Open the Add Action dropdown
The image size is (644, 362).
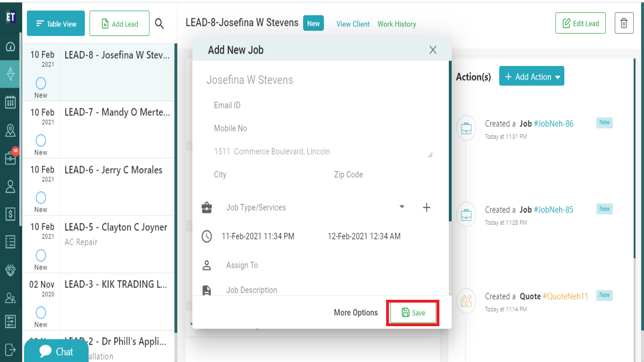pos(532,76)
